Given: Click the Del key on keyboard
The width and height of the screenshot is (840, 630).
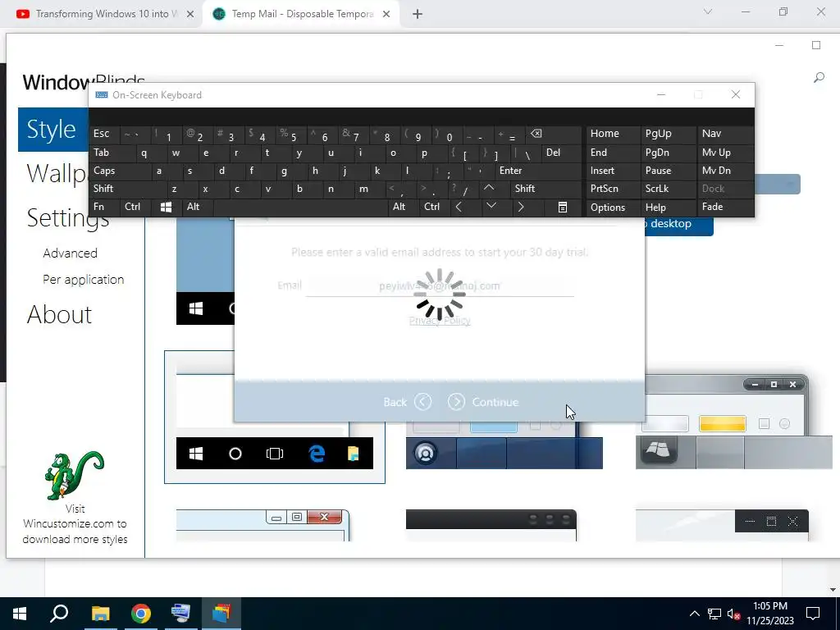Looking at the screenshot, I should (561, 153).
